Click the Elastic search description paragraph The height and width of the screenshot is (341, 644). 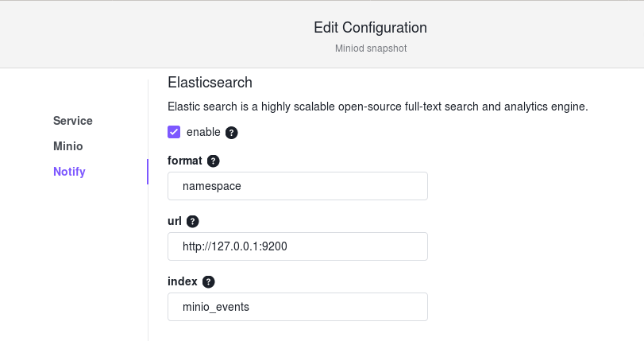(x=378, y=107)
